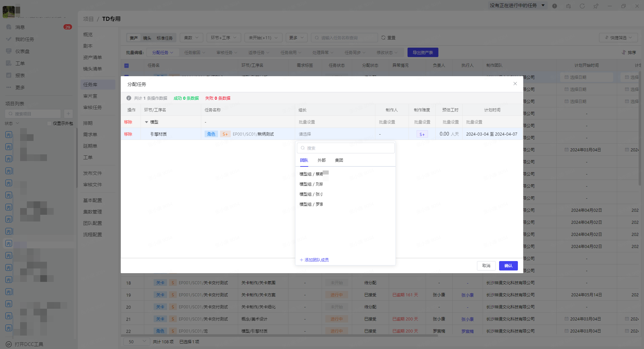
Task: Expand the 没有正在进行中的任务 dropdown
Action: coord(543,5)
